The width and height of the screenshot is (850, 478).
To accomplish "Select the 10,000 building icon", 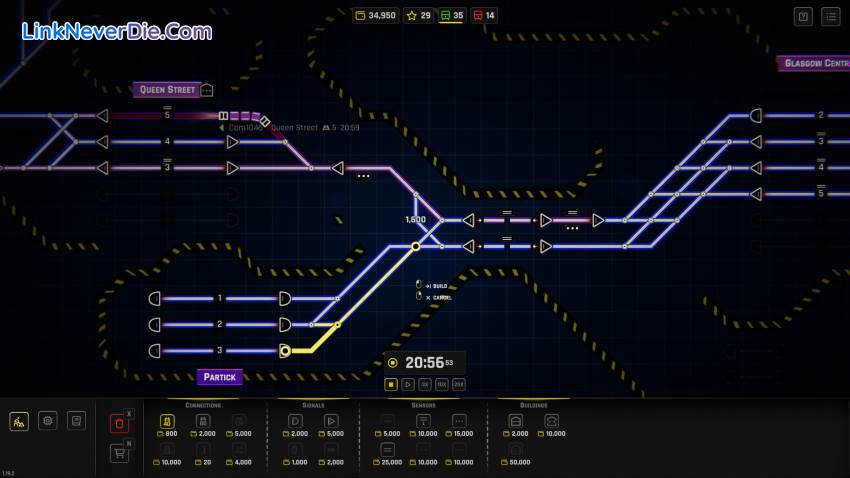I will tap(551, 422).
